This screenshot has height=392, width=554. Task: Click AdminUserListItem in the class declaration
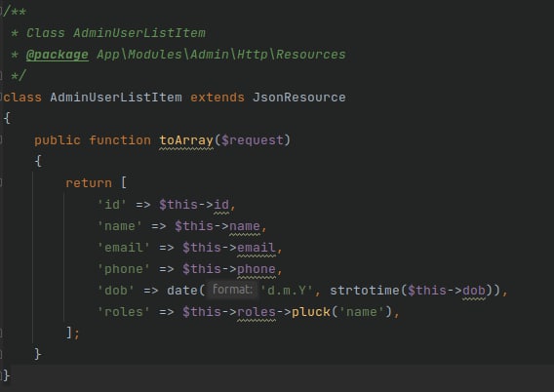click(x=116, y=98)
